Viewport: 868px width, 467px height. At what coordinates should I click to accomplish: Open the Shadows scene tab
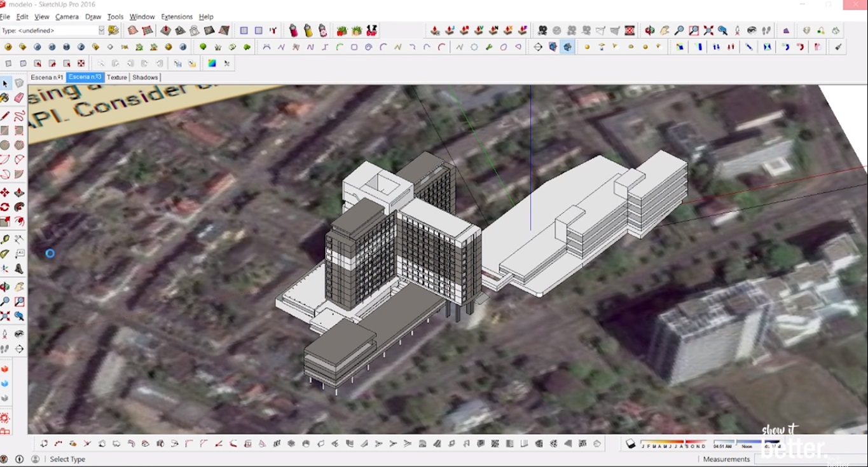pos(145,77)
